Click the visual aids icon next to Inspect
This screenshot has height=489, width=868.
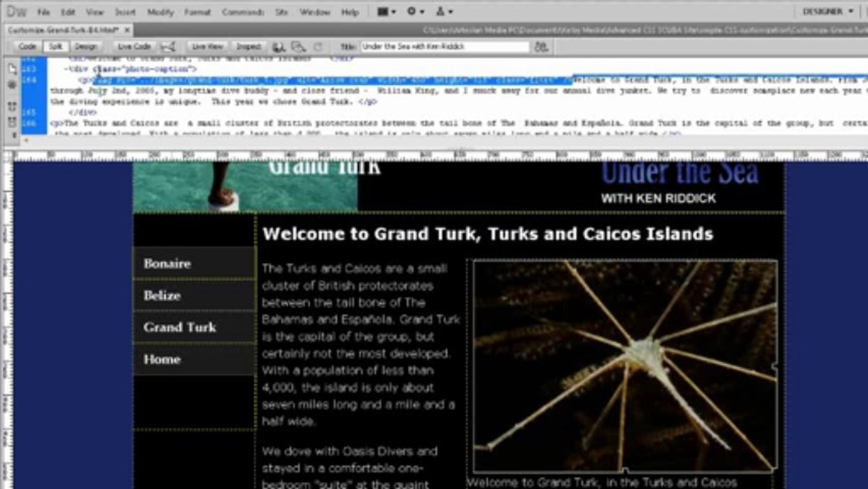[298, 47]
